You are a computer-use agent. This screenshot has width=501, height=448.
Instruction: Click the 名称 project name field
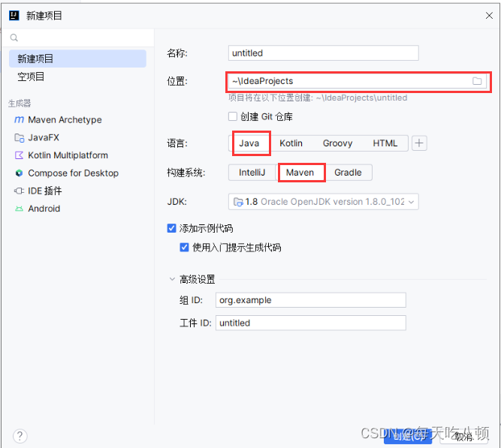323,53
